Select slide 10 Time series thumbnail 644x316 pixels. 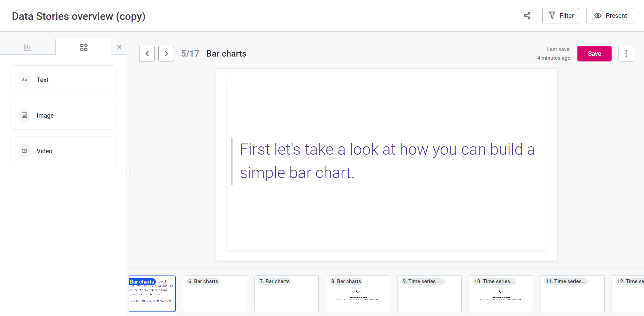[x=501, y=294]
